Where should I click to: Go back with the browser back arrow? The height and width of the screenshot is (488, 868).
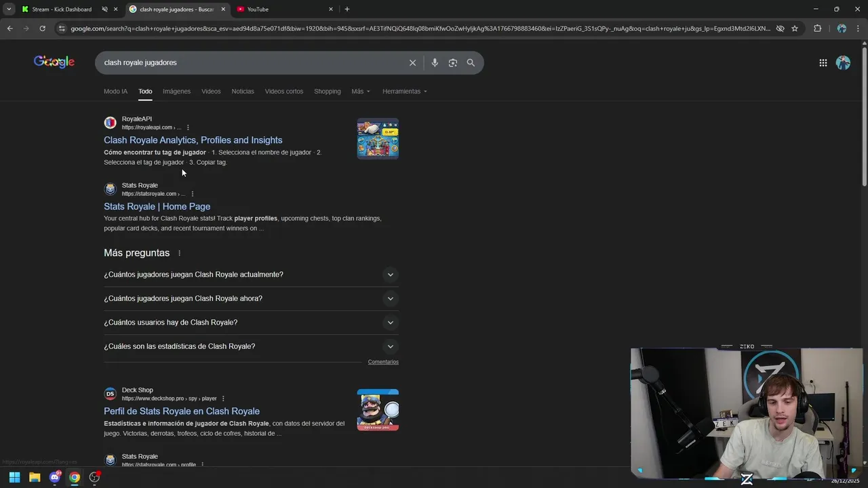click(9, 28)
